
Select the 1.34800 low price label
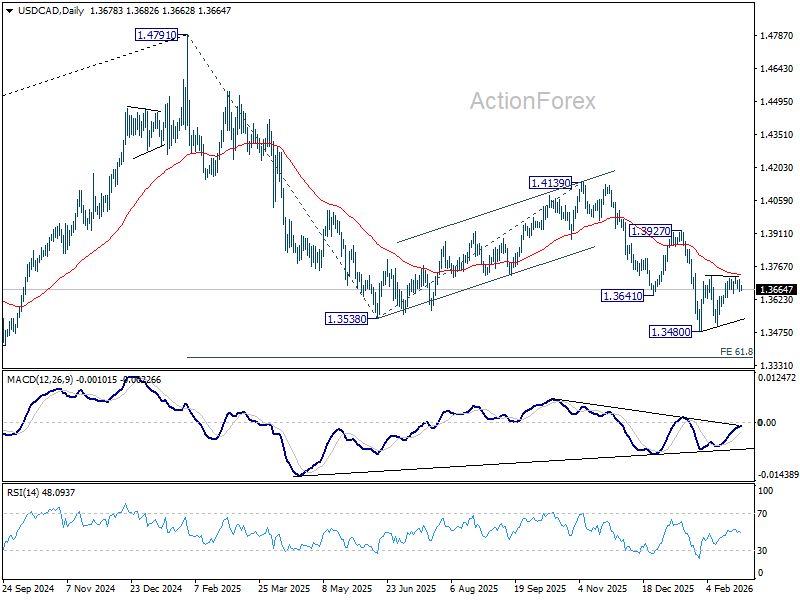[670, 332]
